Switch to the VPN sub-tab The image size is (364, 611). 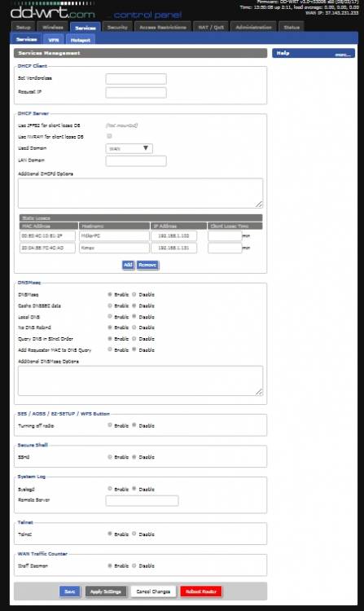point(53,40)
